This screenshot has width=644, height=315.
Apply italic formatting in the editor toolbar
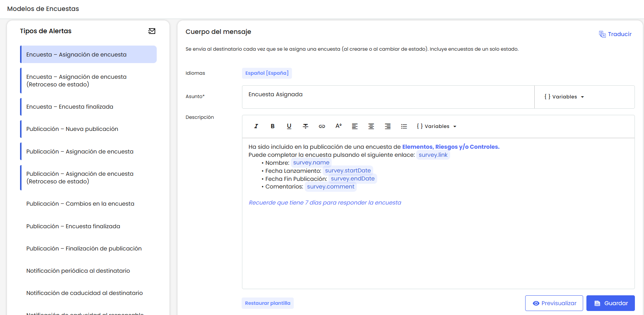pyautogui.click(x=256, y=126)
